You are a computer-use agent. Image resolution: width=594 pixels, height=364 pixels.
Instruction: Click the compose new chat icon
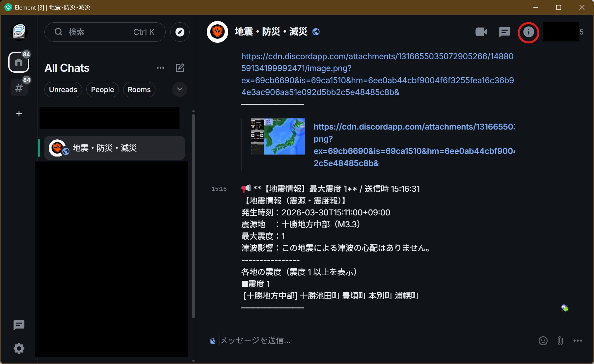(x=180, y=68)
